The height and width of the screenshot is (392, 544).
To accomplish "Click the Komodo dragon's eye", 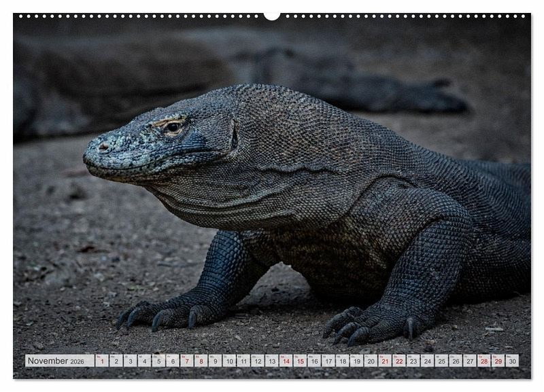I will click(x=173, y=126).
